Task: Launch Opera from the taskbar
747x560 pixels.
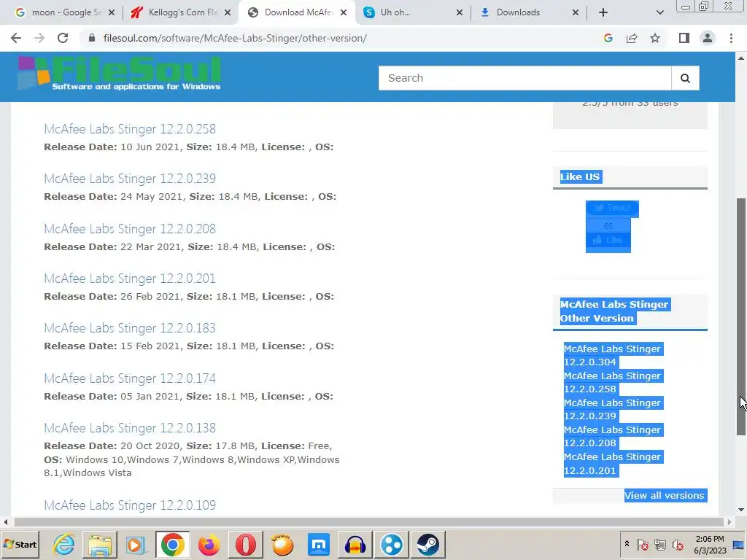Action: coord(245,544)
